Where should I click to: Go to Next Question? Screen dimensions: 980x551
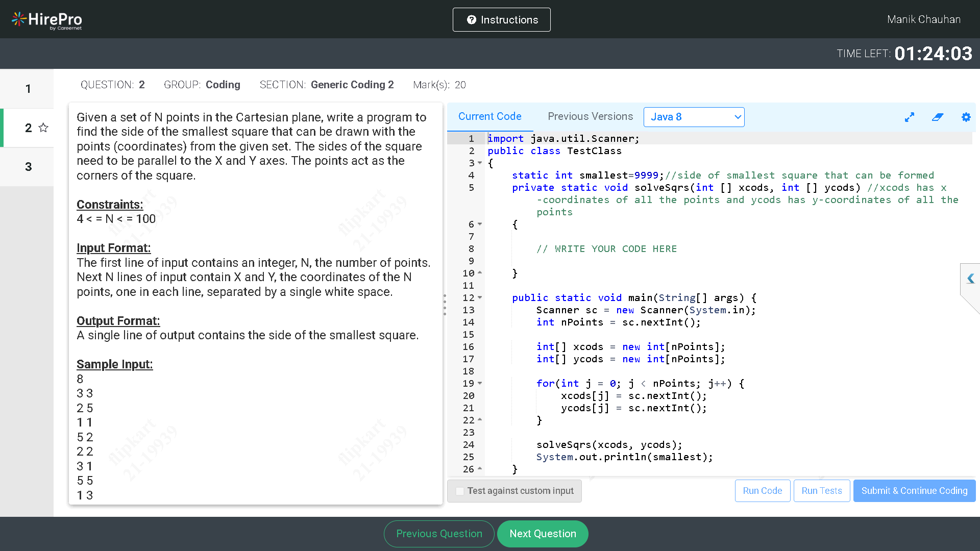click(x=543, y=534)
